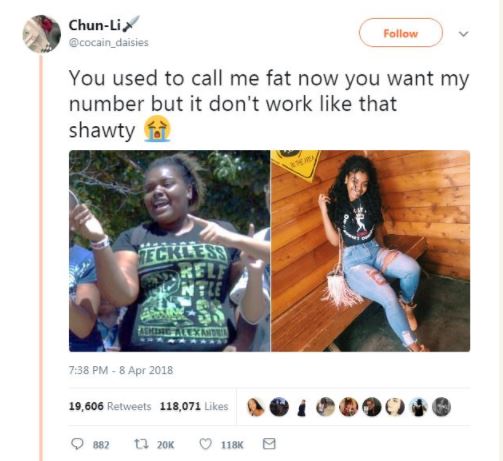The width and height of the screenshot is (503, 461).
Task: View the 19,606 Retweets list
Action: point(110,406)
